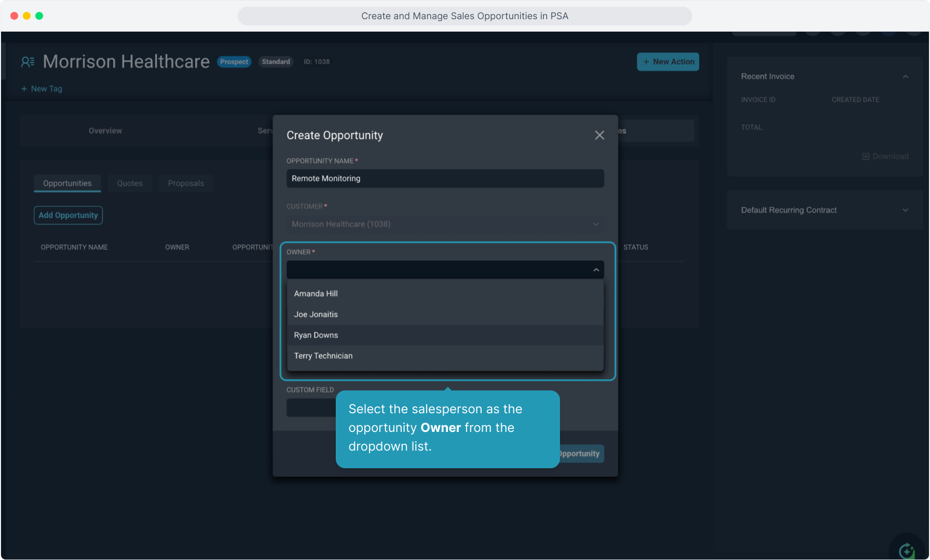
Task: Open the Opportunities tab
Action: 67,184
